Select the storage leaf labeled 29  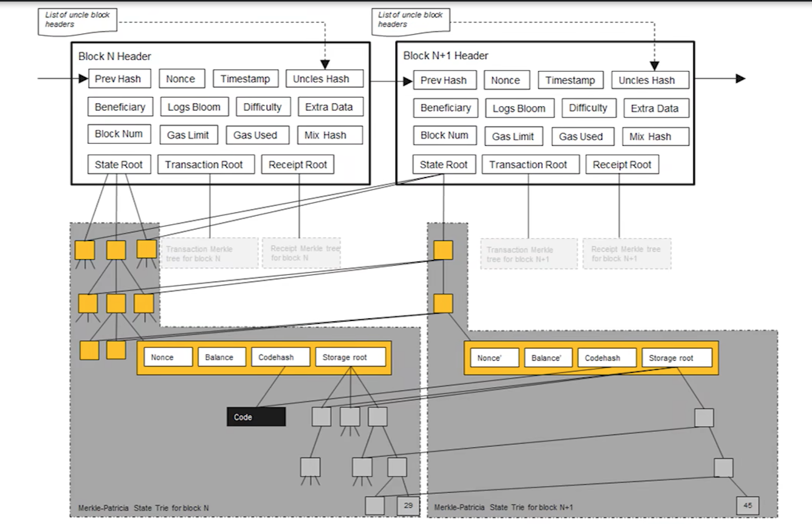tap(408, 506)
